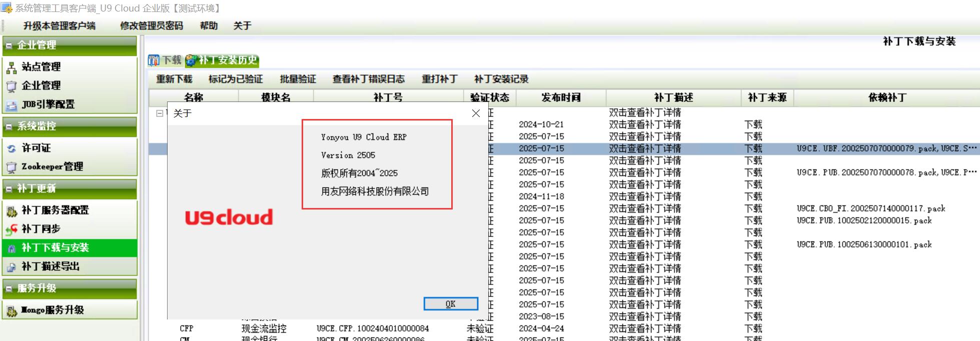This screenshot has width=980, height=341.
Task: Click the 补丁服务器配置 sidebar icon
Action: click(x=12, y=211)
